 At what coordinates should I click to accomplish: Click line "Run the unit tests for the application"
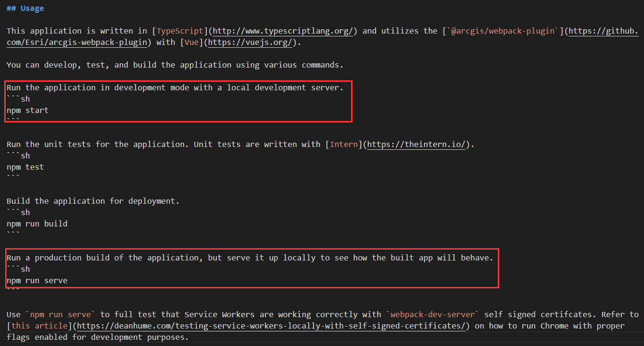(x=240, y=144)
